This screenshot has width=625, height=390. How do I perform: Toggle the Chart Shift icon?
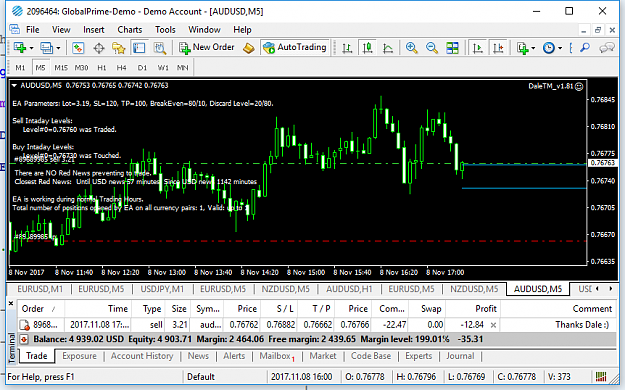(x=498, y=48)
